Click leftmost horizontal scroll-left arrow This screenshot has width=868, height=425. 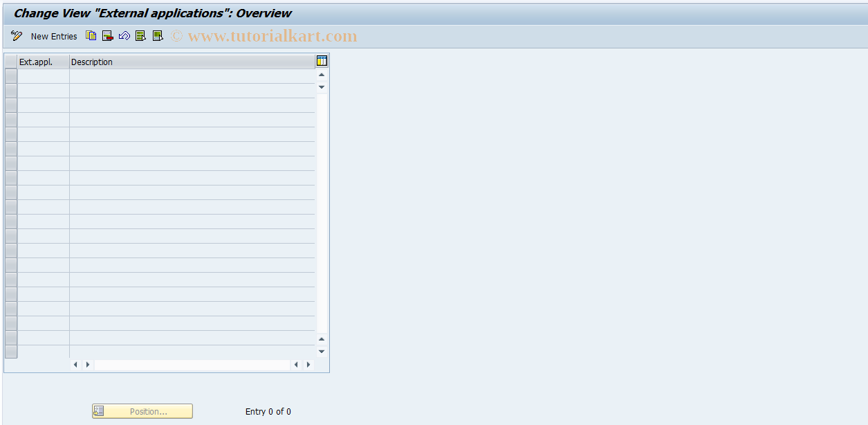click(75, 364)
